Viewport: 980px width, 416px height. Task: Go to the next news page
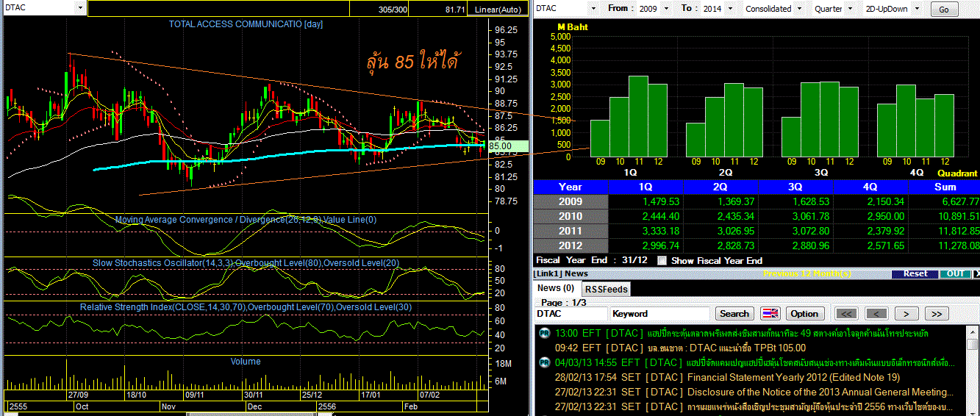click(x=906, y=314)
